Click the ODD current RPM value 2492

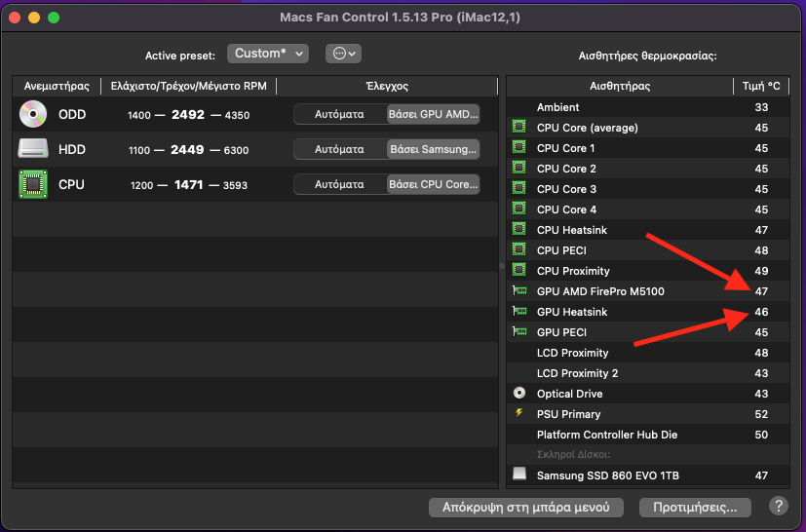(188, 114)
